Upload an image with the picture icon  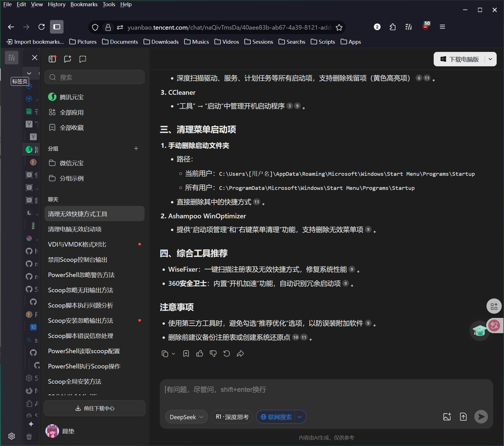click(447, 417)
